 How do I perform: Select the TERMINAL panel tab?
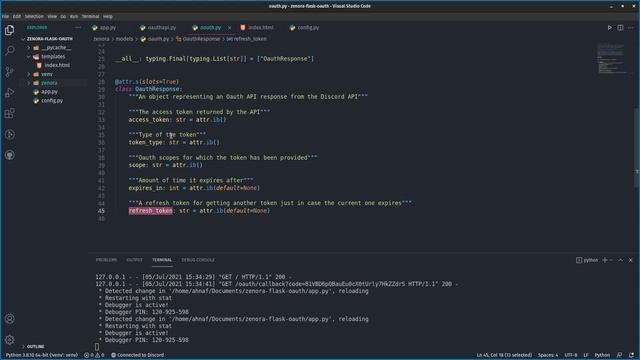pyautogui.click(x=162, y=260)
